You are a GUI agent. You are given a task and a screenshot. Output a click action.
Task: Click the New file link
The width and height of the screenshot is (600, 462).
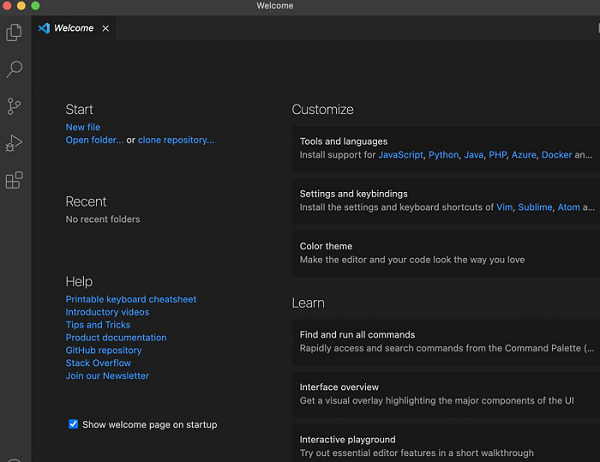83,127
